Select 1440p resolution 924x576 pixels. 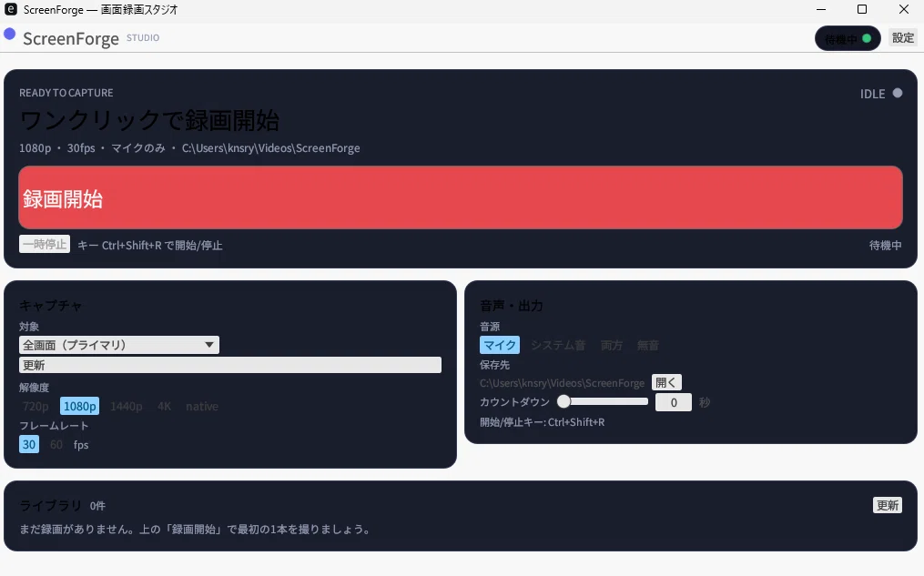pyautogui.click(x=127, y=407)
